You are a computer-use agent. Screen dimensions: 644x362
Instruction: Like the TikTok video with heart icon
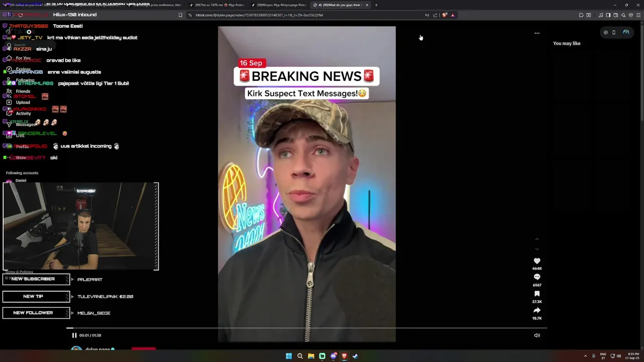(537, 261)
